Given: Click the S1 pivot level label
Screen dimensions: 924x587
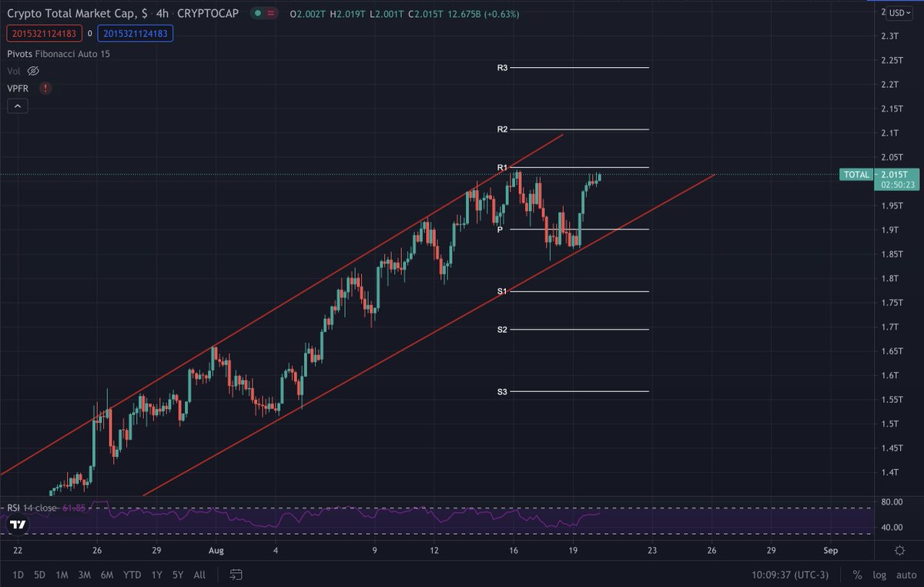Looking at the screenshot, I should pos(502,291).
